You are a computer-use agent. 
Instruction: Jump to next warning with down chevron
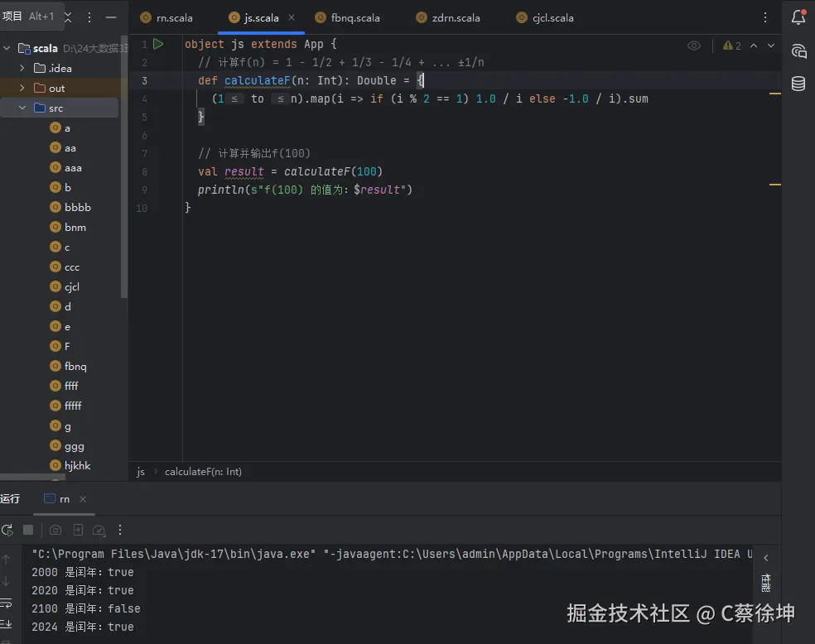pyautogui.click(x=770, y=46)
